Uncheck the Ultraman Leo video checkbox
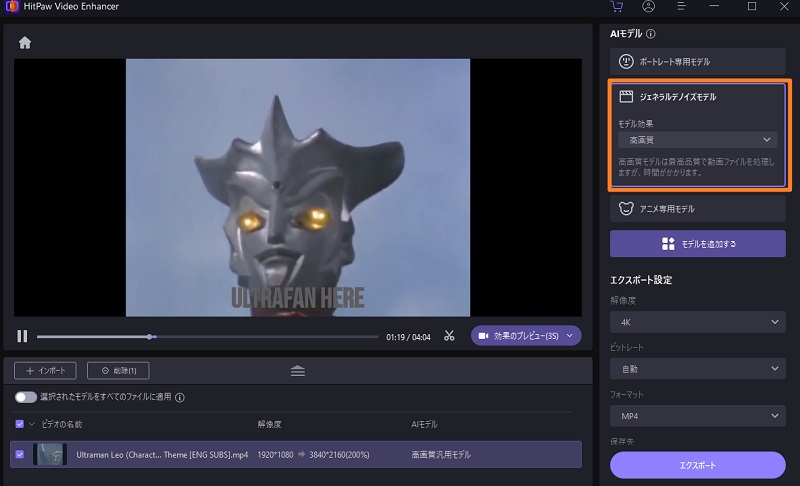 click(21, 454)
